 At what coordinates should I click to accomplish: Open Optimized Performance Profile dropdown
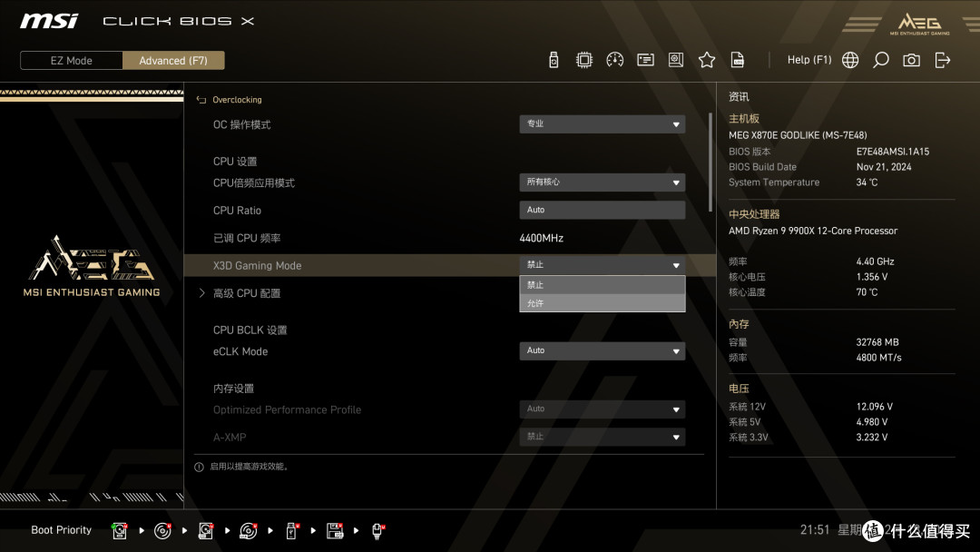[x=602, y=409]
